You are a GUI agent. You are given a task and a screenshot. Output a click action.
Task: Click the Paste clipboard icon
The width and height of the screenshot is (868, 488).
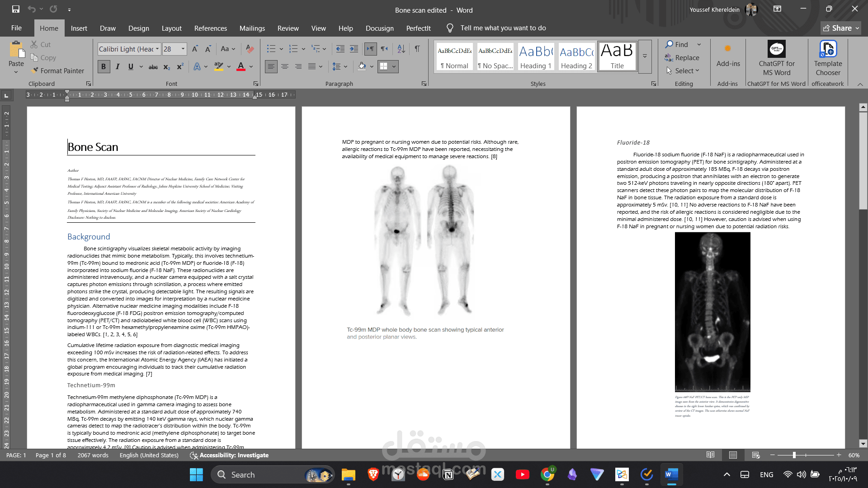pyautogui.click(x=16, y=50)
